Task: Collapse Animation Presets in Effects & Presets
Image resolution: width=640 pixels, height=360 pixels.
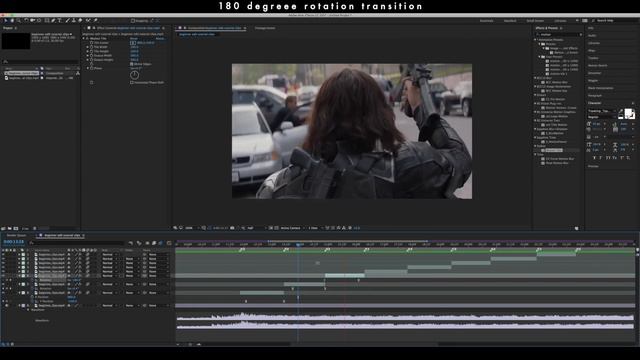Action: 536,40
